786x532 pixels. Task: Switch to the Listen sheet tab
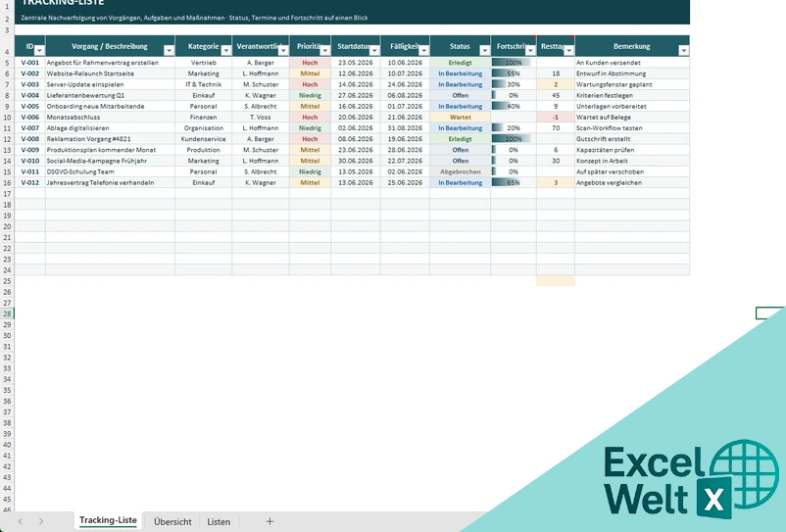pos(219,521)
